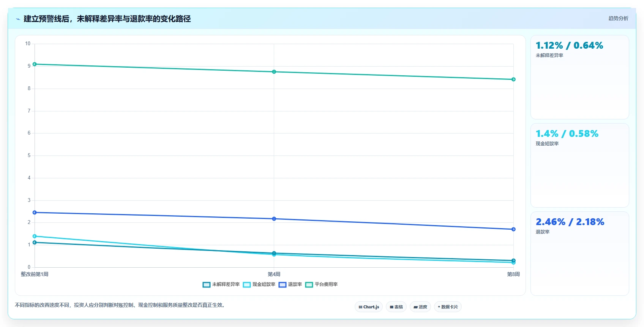644x327 pixels.
Task: Toggle the 平台费用率 legend series
Action: point(322,284)
